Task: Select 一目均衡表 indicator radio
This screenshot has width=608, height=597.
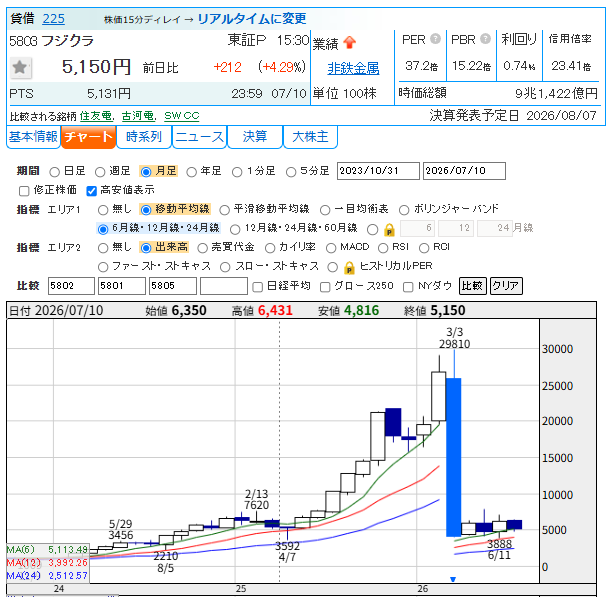Action: pos(325,210)
